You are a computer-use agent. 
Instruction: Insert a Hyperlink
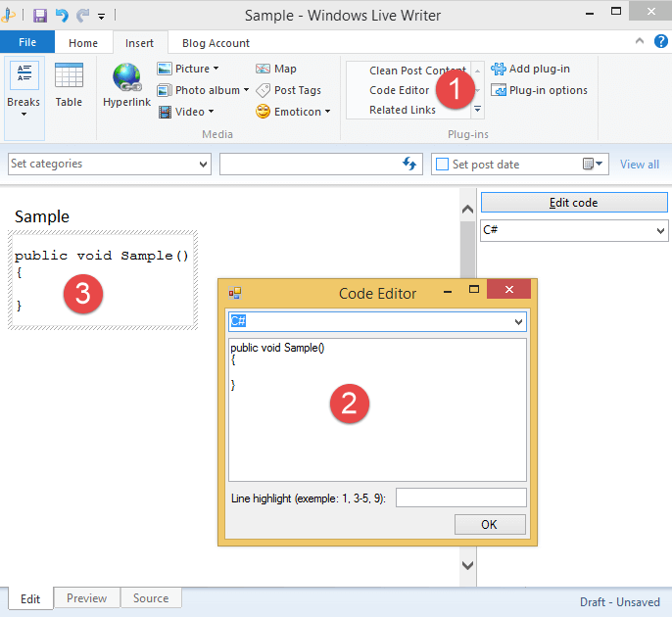(x=126, y=88)
